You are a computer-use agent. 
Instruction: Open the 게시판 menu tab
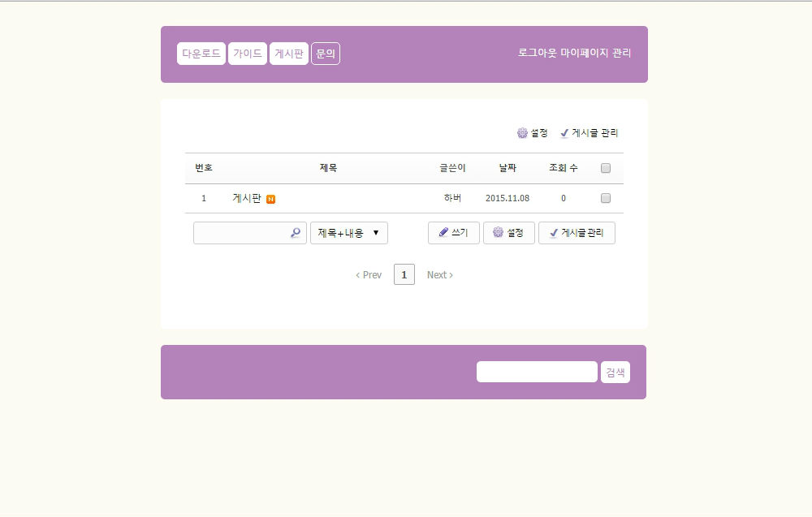289,54
